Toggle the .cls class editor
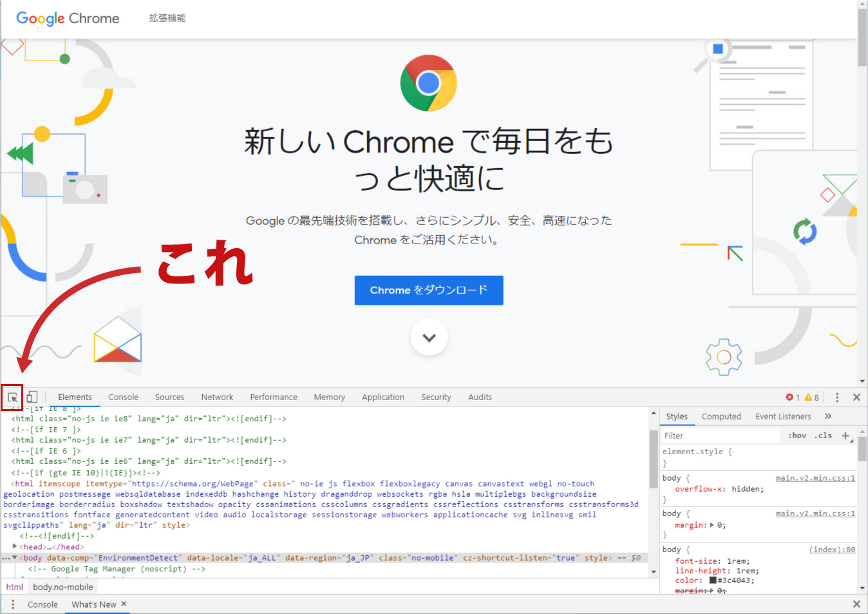 pyautogui.click(x=823, y=436)
